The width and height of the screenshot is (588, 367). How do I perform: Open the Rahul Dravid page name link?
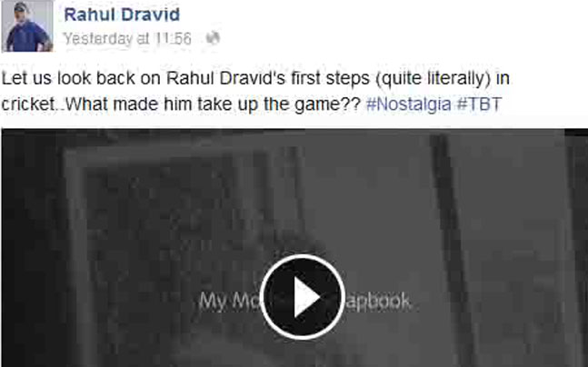tap(122, 15)
